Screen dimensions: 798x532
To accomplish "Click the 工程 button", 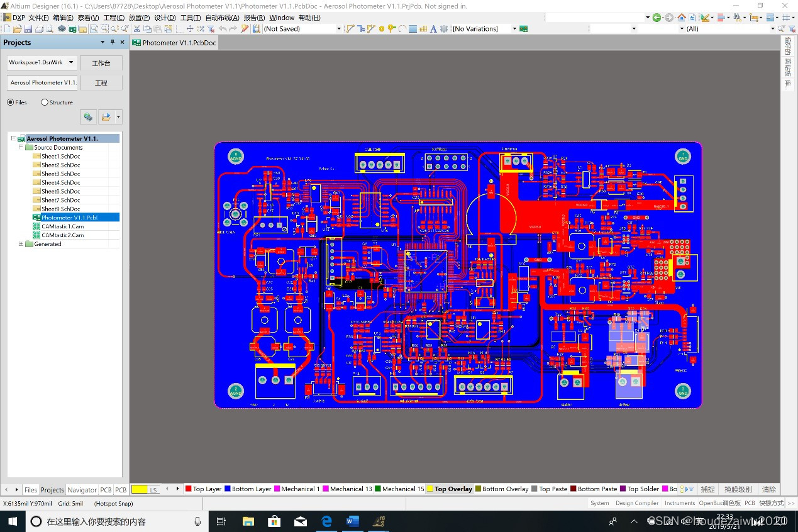I will pos(101,82).
